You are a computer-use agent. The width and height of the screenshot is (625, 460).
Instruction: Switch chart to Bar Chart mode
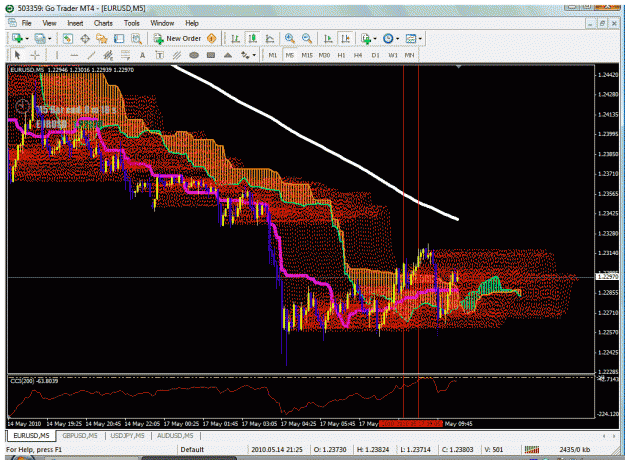point(235,38)
